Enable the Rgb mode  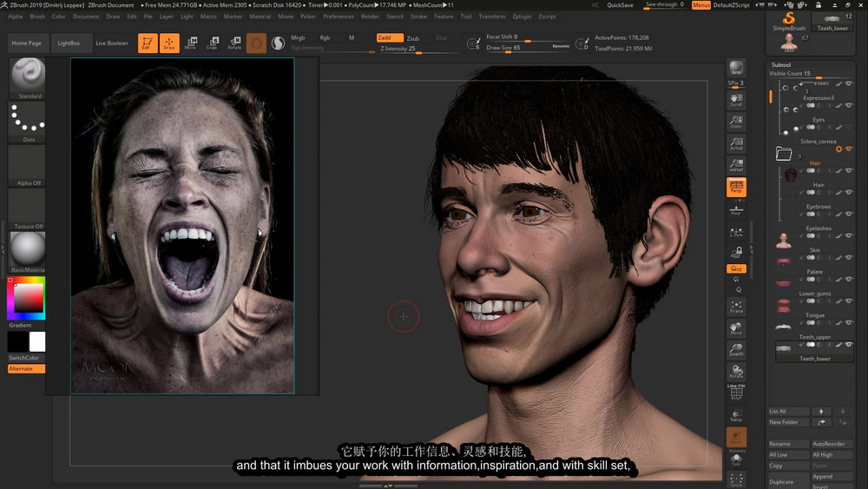tap(325, 37)
